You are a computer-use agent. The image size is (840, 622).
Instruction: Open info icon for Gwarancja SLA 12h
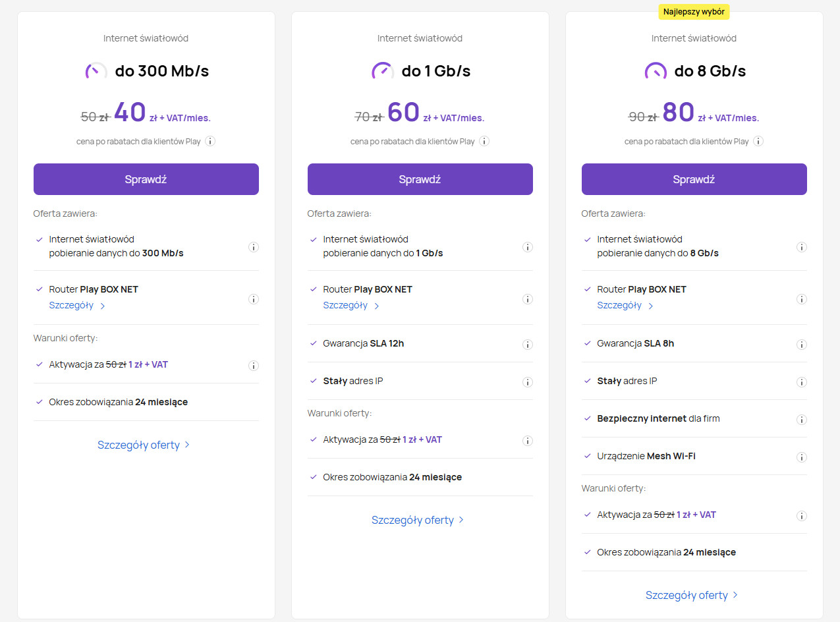527,344
